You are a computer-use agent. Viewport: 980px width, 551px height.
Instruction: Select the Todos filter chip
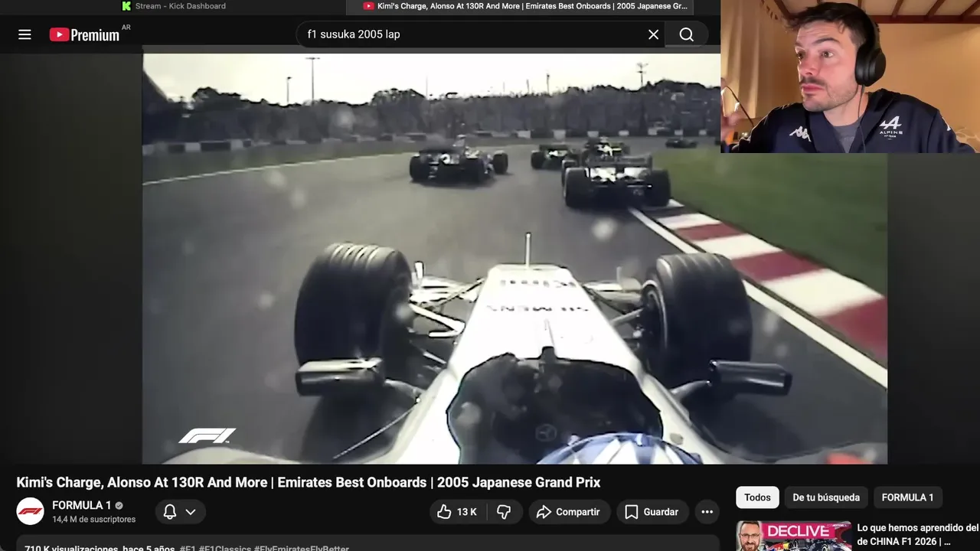(x=757, y=497)
